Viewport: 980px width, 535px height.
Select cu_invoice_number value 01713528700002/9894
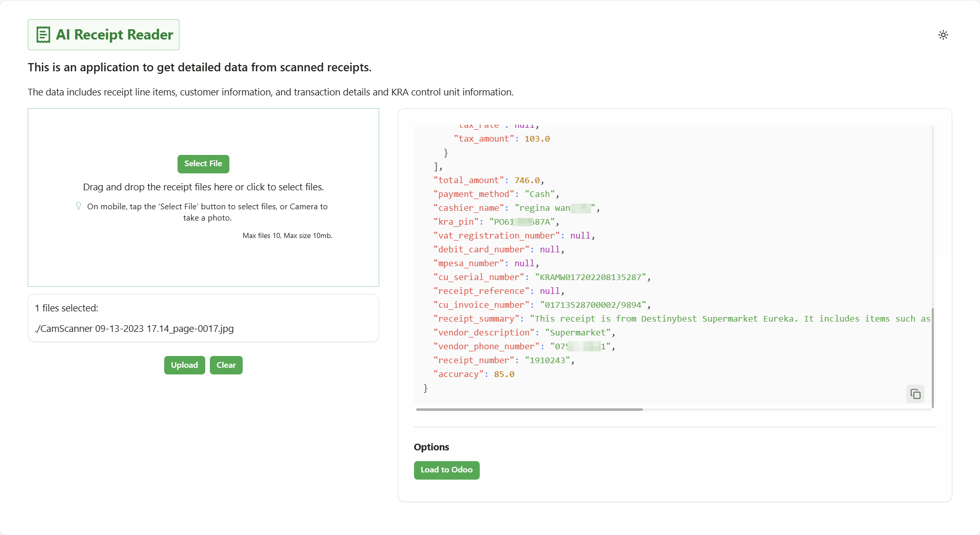click(593, 305)
